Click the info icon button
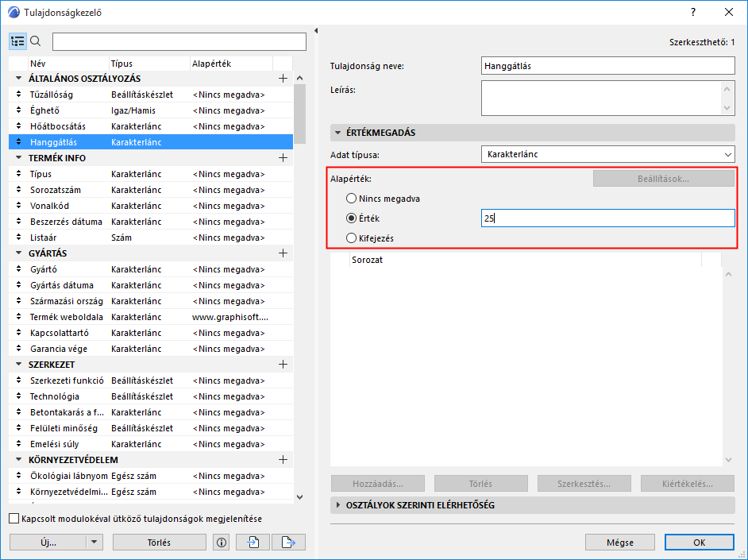748x560 pixels. click(222, 543)
